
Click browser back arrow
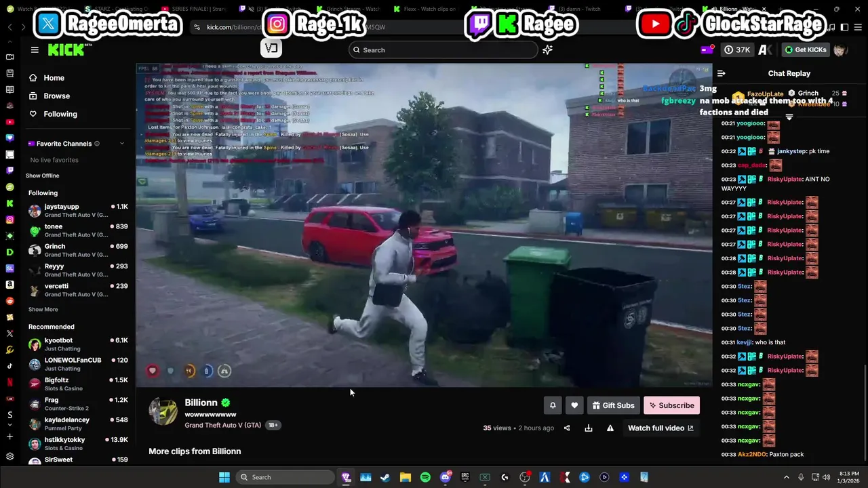[x=9, y=27]
